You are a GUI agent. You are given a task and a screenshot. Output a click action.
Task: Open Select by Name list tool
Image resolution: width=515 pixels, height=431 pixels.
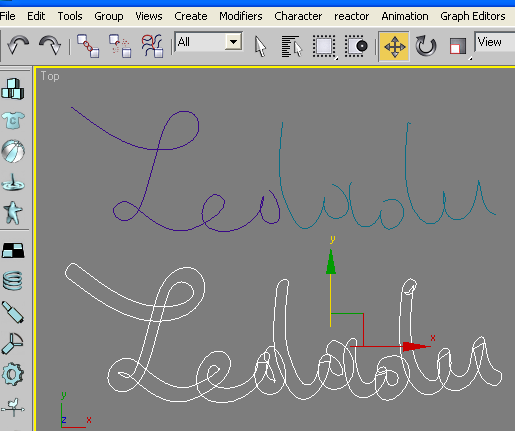(292, 46)
